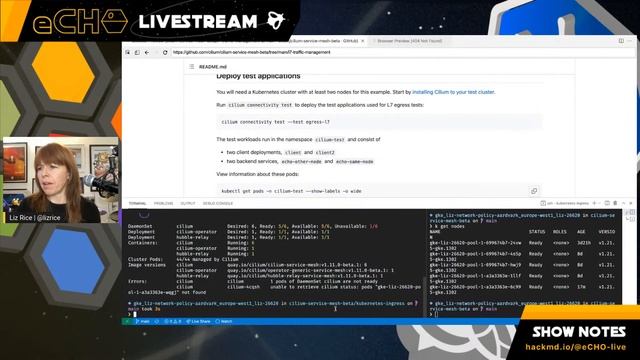This screenshot has width=640, height=360.
Task: Split the browser preview editor
Action: 621,41
